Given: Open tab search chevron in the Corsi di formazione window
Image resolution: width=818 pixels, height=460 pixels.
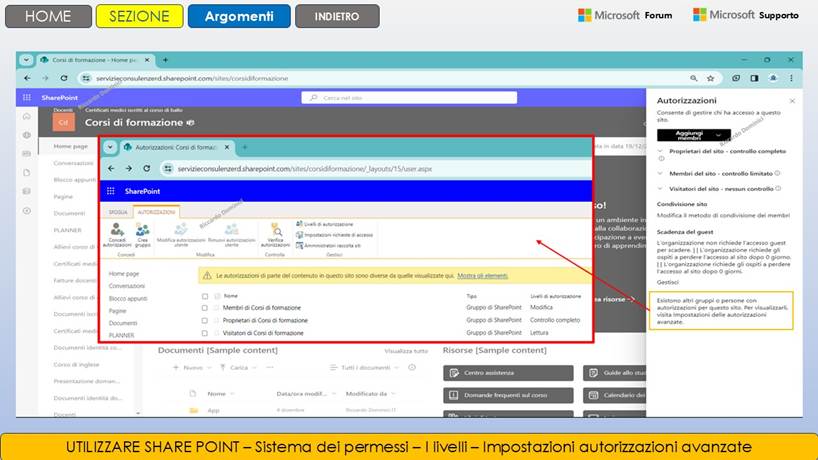Looking at the screenshot, I should [26, 60].
